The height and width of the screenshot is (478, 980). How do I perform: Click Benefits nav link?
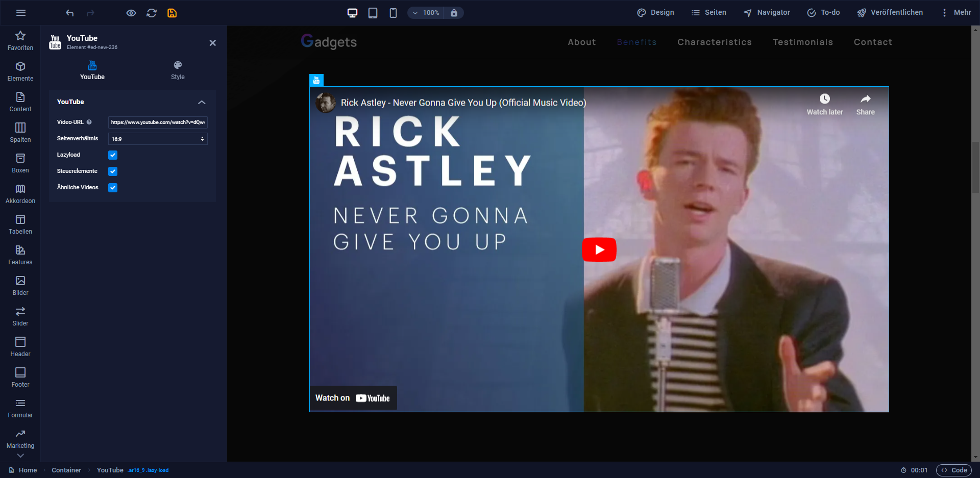coord(636,42)
